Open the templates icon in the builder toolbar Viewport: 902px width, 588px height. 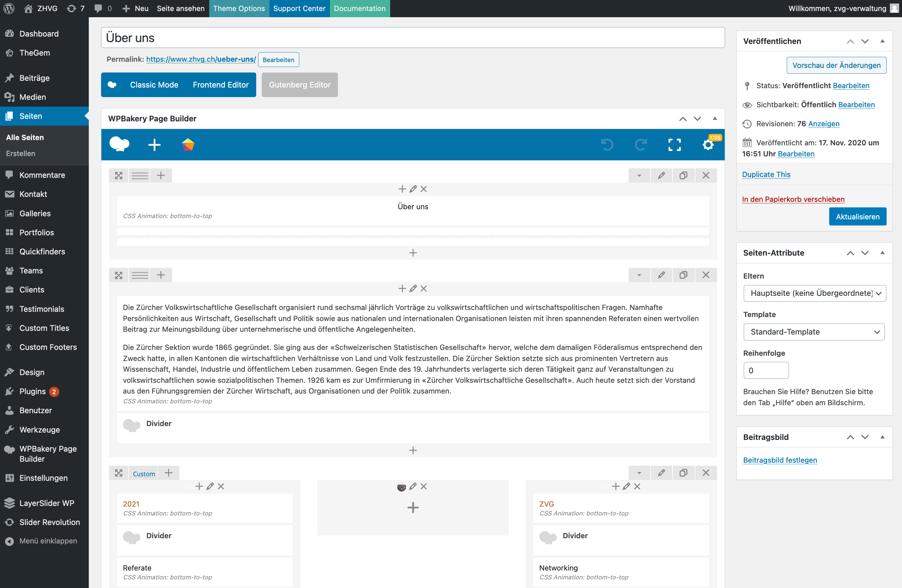[x=188, y=144]
